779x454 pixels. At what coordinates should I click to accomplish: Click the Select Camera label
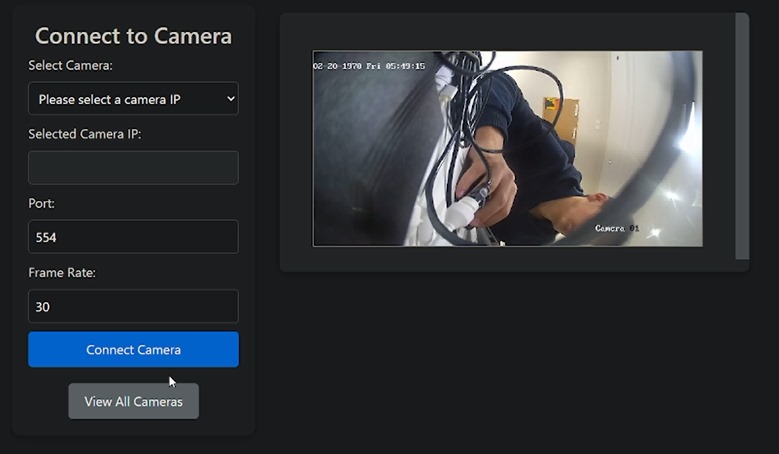(70, 65)
